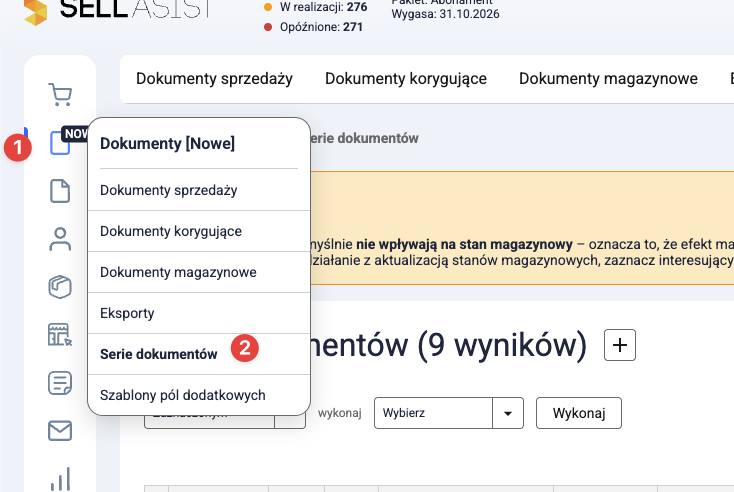Image resolution: width=734 pixels, height=492 pixels.
Task: Open the Wybierz action dropdown
Action: pos(449,412)
